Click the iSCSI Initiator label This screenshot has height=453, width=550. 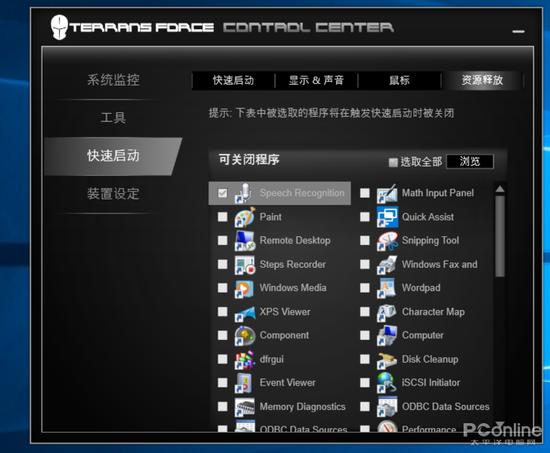pyautogui.click(x=431, y=382)
